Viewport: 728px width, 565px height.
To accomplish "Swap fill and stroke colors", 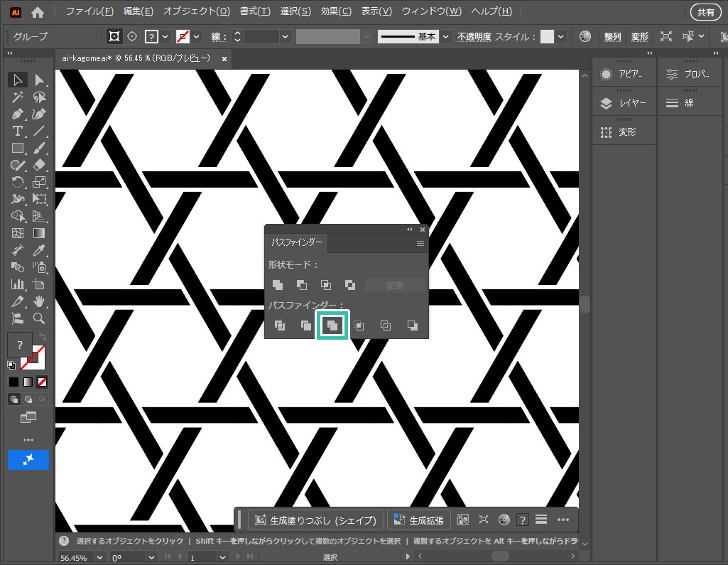I will pyautogui.click(x=41, y=335).
